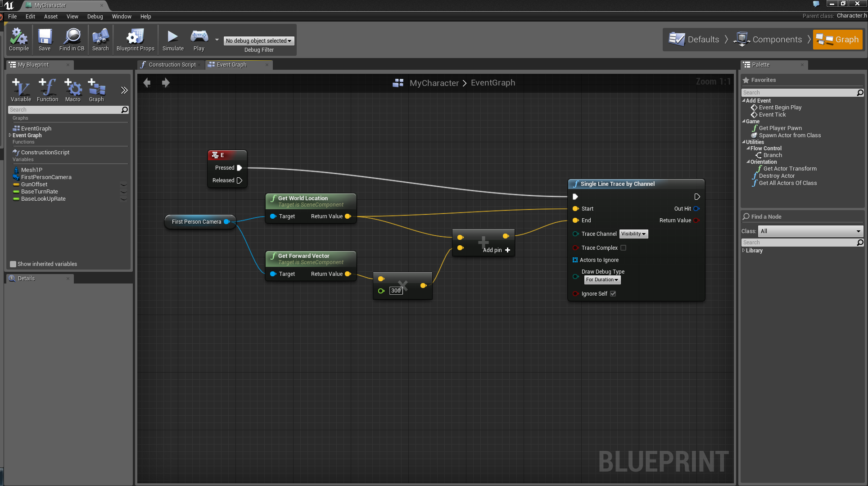This screenshot has width=868, height=486.
Task: Open Play options dropdown arrow
Action: click(x=217, y=40)
